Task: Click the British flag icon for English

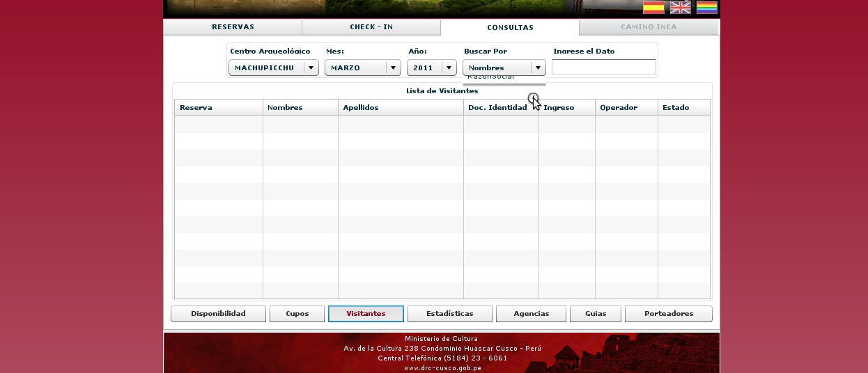Action: click(x=680, y=8)
